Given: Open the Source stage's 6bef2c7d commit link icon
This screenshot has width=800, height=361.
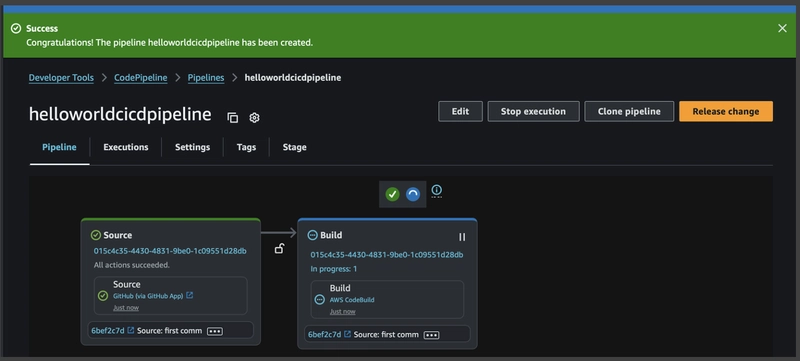Looking at the screenshot, I should point(131,330).
